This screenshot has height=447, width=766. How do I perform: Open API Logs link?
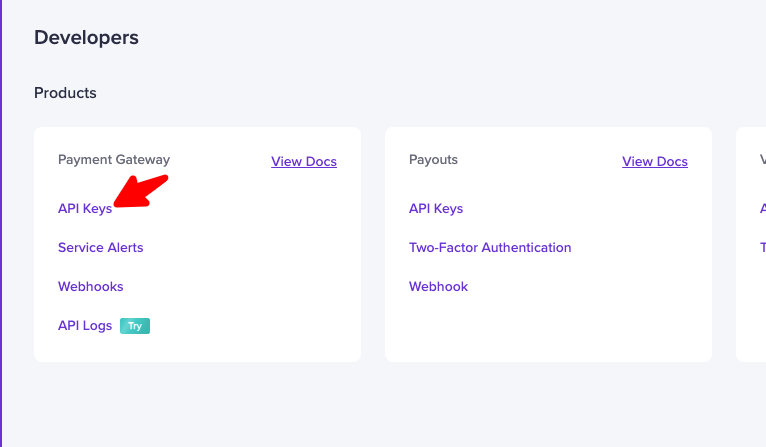point(85,326)
